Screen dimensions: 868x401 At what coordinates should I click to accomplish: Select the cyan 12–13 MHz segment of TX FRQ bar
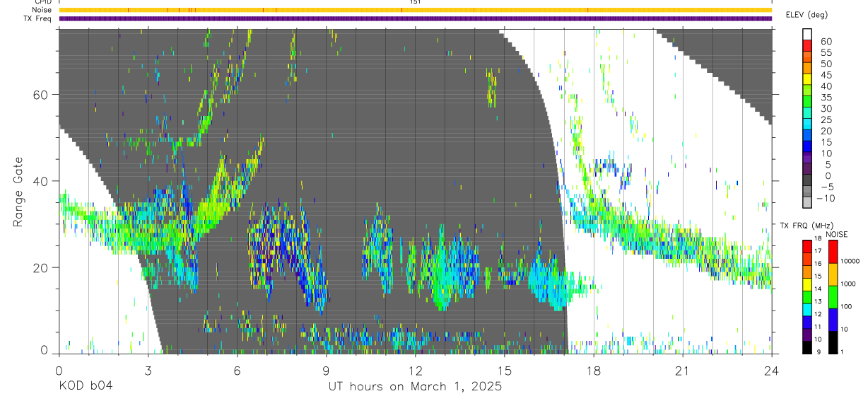(807, 309)
